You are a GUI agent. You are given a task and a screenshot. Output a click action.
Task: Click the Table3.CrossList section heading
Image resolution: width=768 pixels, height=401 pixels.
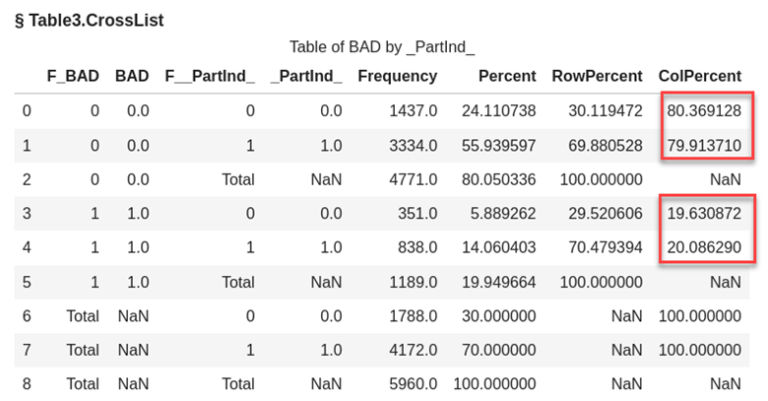click(x=89, y=20)
